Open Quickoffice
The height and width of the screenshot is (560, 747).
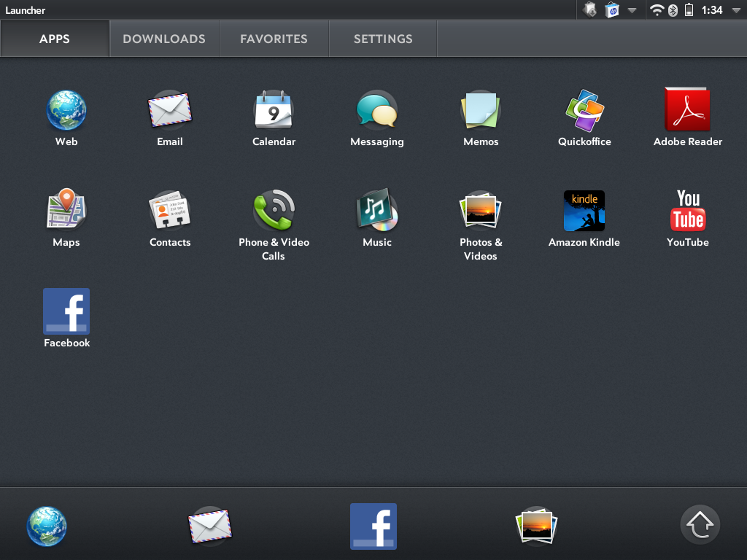click(x=584, y=110)
